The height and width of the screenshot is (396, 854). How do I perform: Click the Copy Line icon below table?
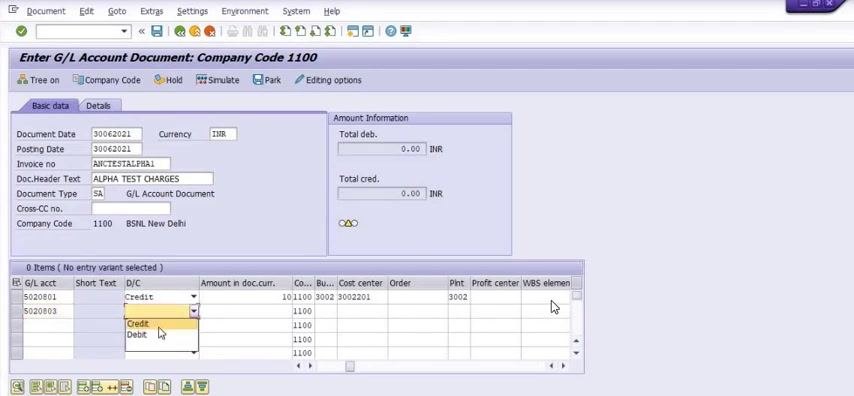pyautogui.click(x=150, y=387)
